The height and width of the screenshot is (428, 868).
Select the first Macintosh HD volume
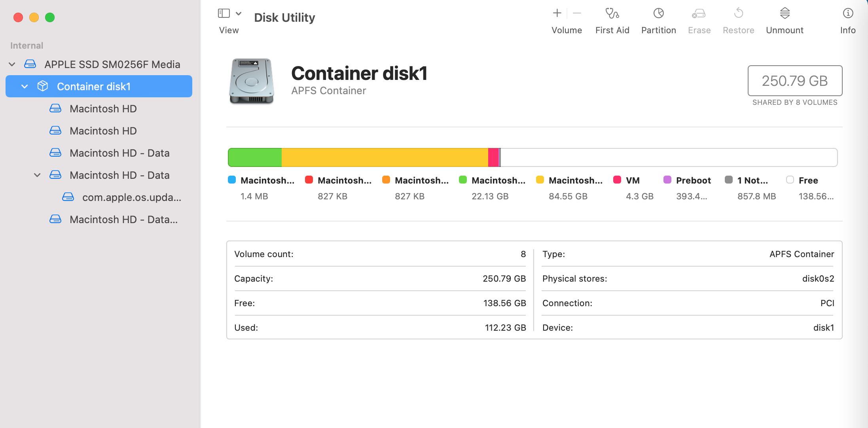coord(103,108)
